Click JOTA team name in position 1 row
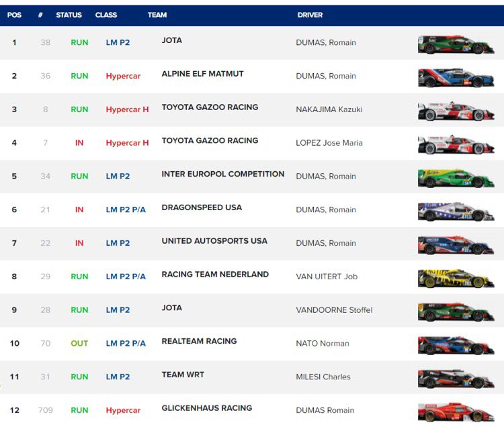Image resolution: width=504 pixels, height=427 pixels. point(171,40)
